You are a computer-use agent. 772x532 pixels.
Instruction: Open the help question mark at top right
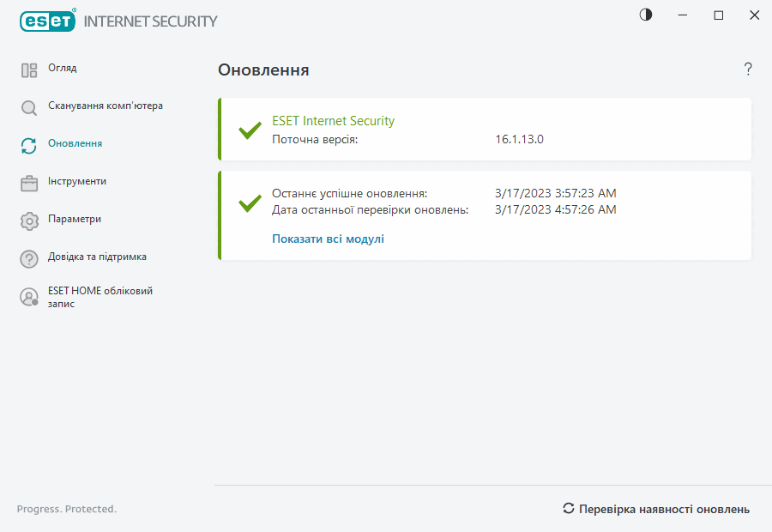(x=748, y=70)
